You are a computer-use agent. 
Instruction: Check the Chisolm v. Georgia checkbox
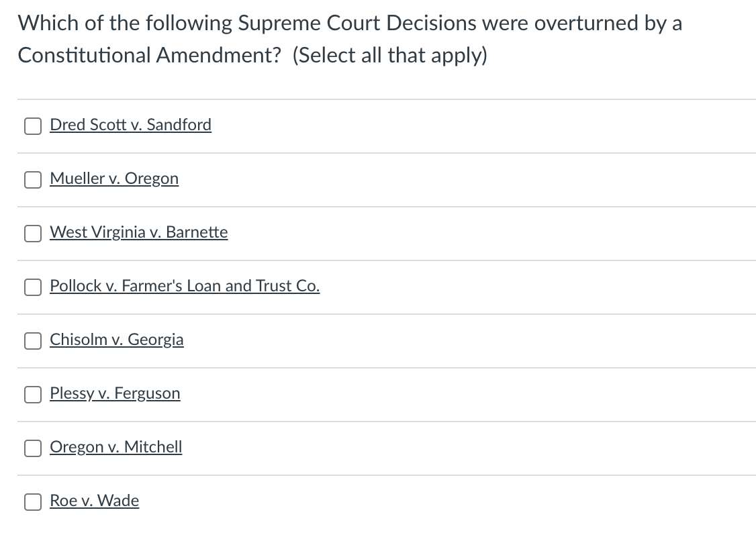coord(32,341)
